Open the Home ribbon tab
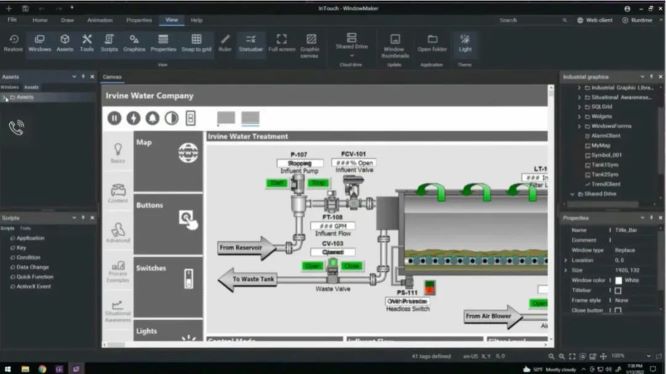This screenshot has width=666, height=374. [x=40, y=20]
